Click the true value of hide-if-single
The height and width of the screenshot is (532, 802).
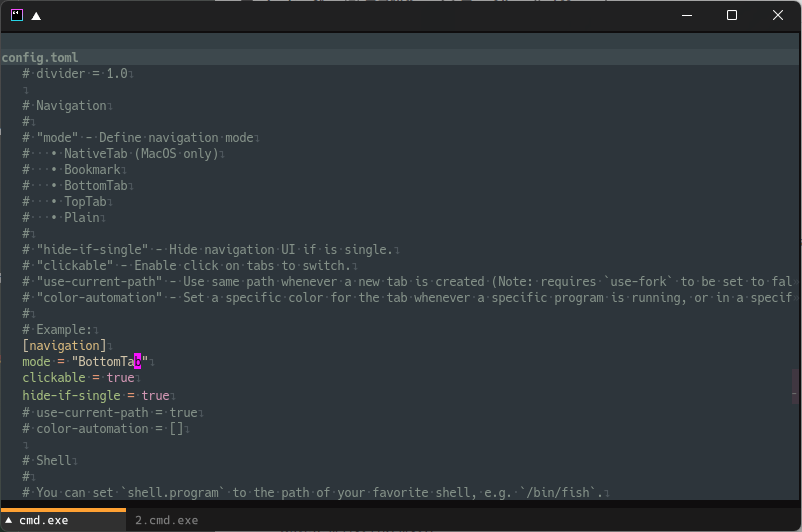pyautogui.click(x=155, y=395)
